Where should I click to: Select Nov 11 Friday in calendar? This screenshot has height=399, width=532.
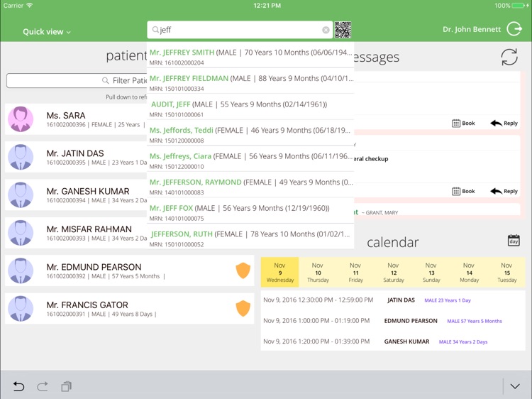pos(355,273)
